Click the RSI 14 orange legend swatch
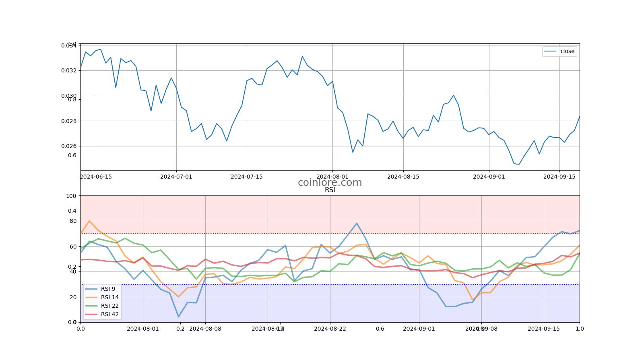 (91, 297)
